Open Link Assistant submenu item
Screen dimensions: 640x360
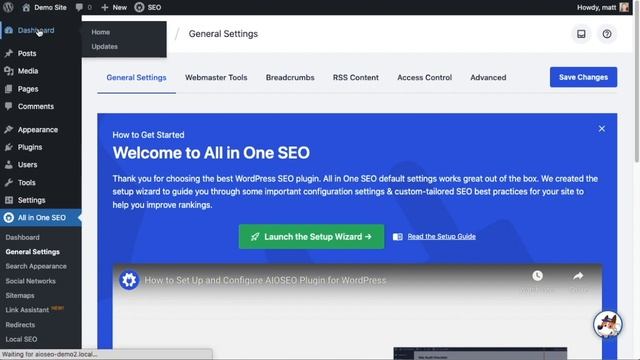point(27,310)
